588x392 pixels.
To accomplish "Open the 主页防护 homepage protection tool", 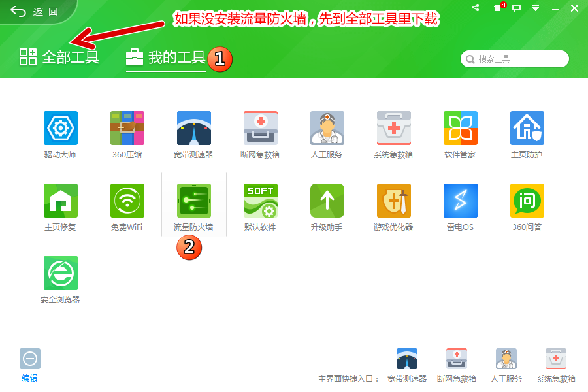I will point(527,128).
